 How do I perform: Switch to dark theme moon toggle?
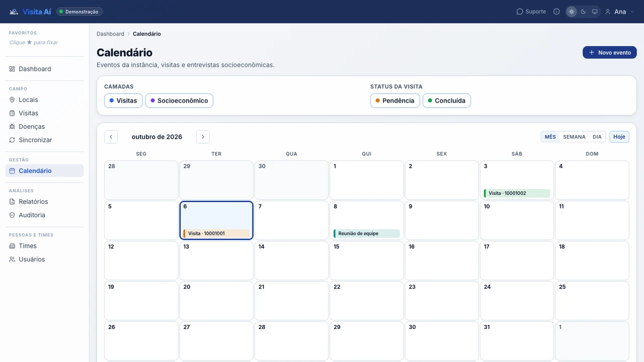coord(583,12)
